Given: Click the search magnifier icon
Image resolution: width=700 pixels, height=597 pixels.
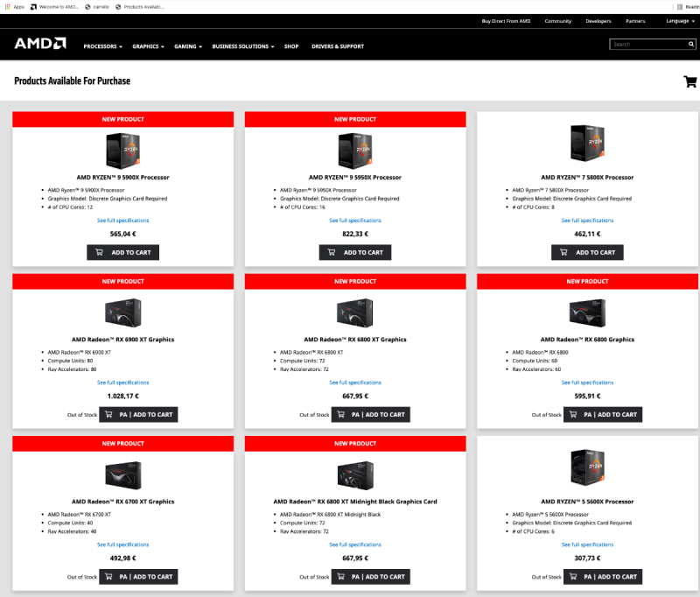Looking at the screenshot, I should [690, 44].
